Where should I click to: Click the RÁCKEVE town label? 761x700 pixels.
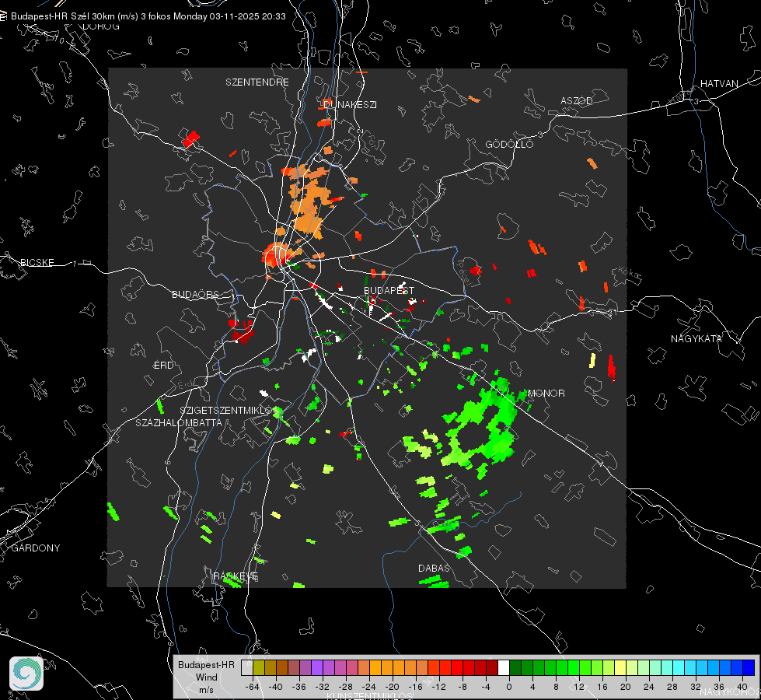click(236, 576)
